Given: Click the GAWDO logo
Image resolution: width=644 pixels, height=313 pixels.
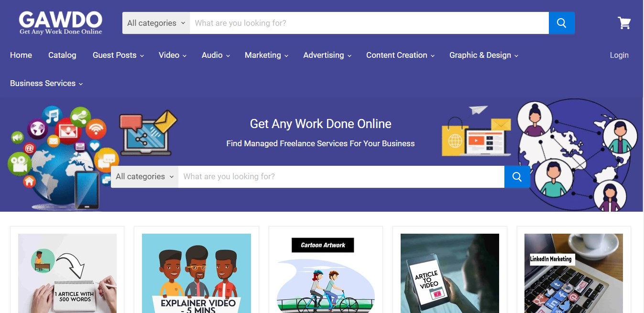Looking at the screenshot, I should click(61, 23).
